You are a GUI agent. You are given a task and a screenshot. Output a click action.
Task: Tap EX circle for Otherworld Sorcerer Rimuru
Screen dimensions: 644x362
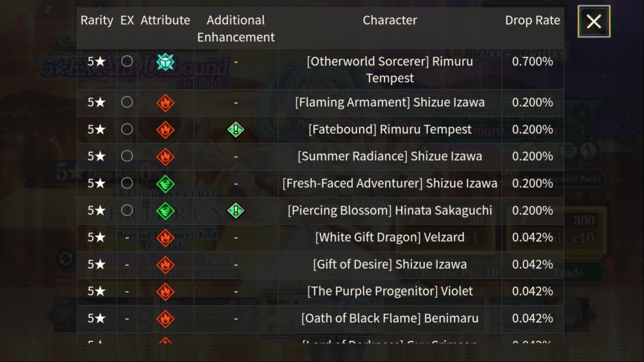(127, 61)
